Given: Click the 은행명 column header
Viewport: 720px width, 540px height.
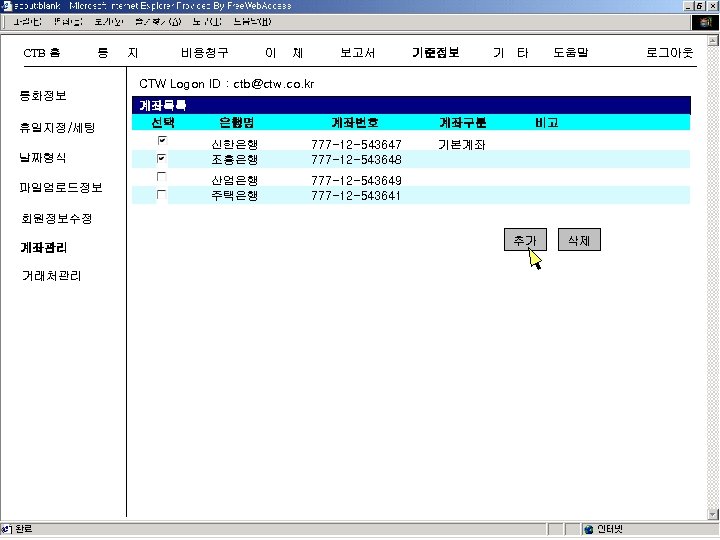Looking at the screenshot, I should tap(236, 123).
